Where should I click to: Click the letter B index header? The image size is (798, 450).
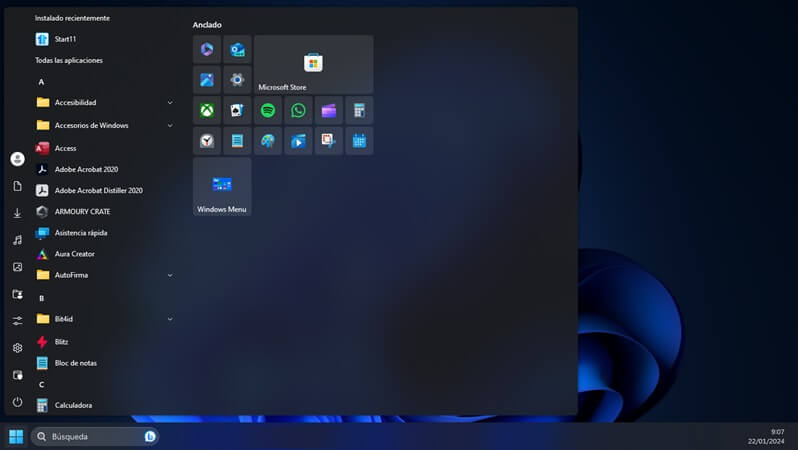[x=41, y=298]
